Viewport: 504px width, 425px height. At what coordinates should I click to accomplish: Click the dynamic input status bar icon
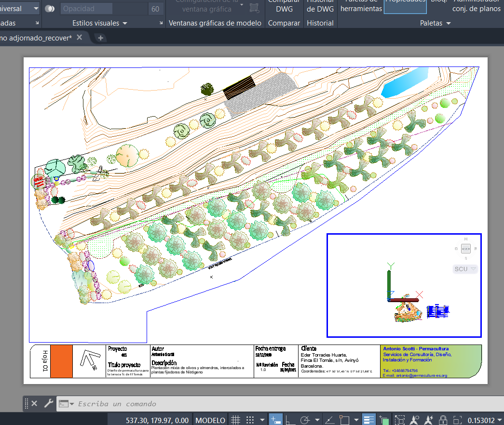click(275, 420)
